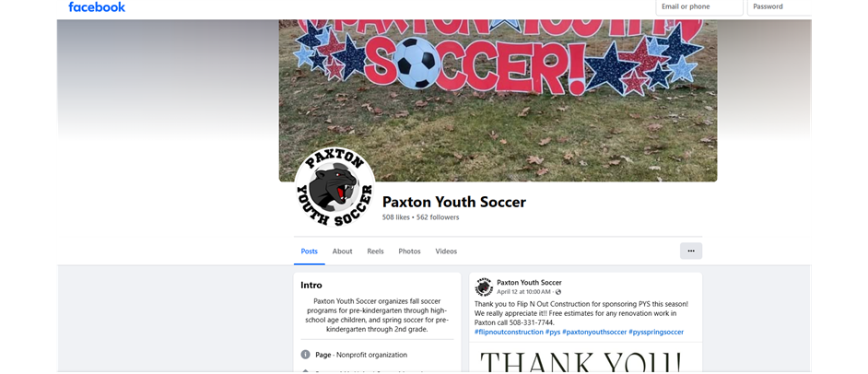Open the Paxton Youth Soccer profile picture
868x374 pixels.
(334, 187)
